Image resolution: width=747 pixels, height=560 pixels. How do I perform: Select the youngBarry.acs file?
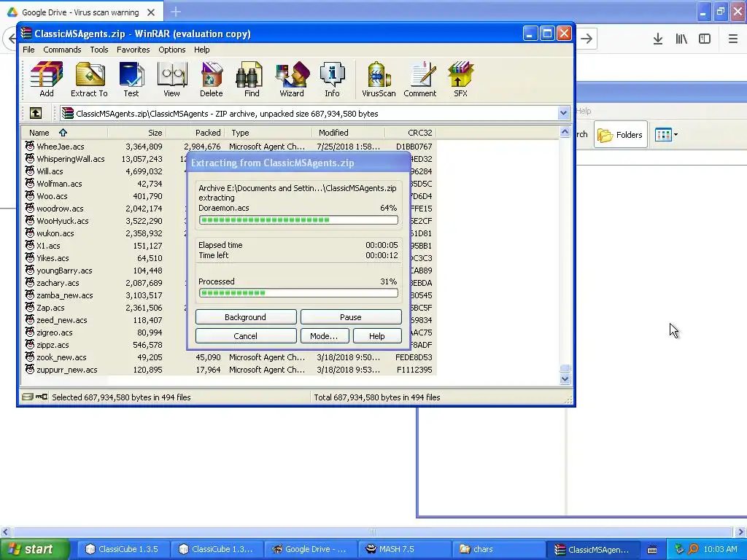click(64, 271)
